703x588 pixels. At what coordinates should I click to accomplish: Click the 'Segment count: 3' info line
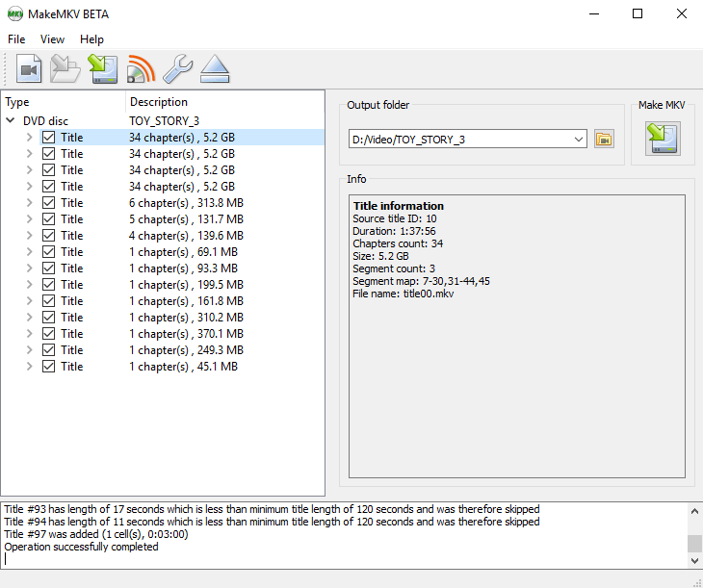point(394,268)
